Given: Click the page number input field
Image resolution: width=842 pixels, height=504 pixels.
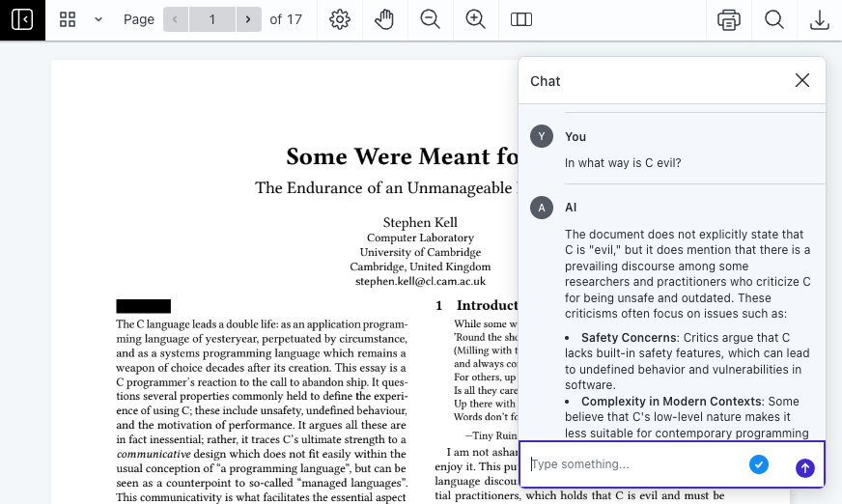Looking at the screenshot, I should pyautogui.click(x=212, y=20).
